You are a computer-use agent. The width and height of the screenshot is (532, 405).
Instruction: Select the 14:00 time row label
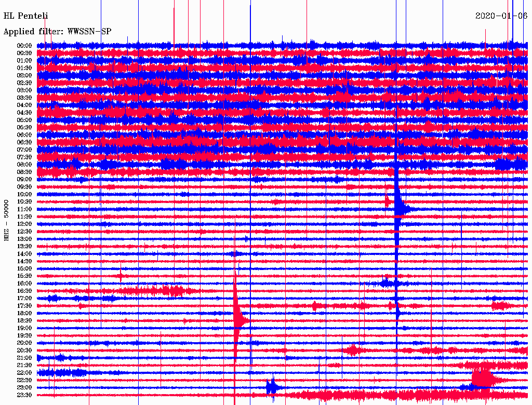coord(24,254)
